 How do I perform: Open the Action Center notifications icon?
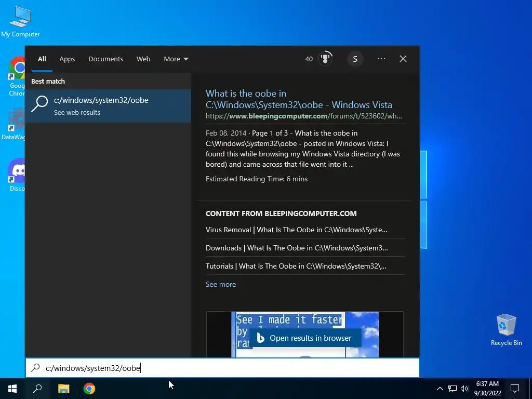click(x=515, y=389)
